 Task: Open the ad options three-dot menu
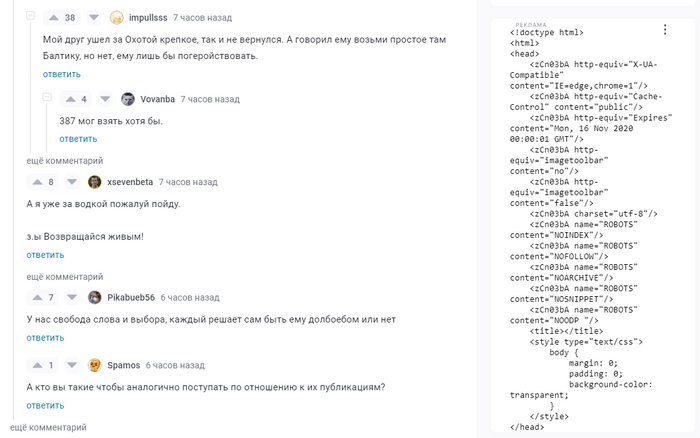(x=665, y=29)
